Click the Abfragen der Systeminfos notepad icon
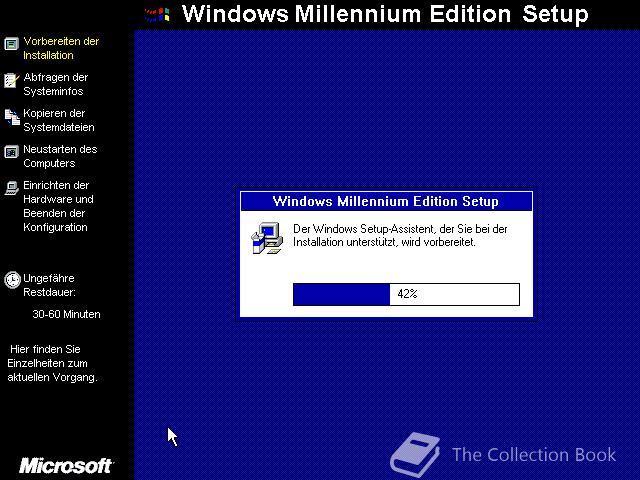Viewport: 640px width, 480px height. (11, 80)
